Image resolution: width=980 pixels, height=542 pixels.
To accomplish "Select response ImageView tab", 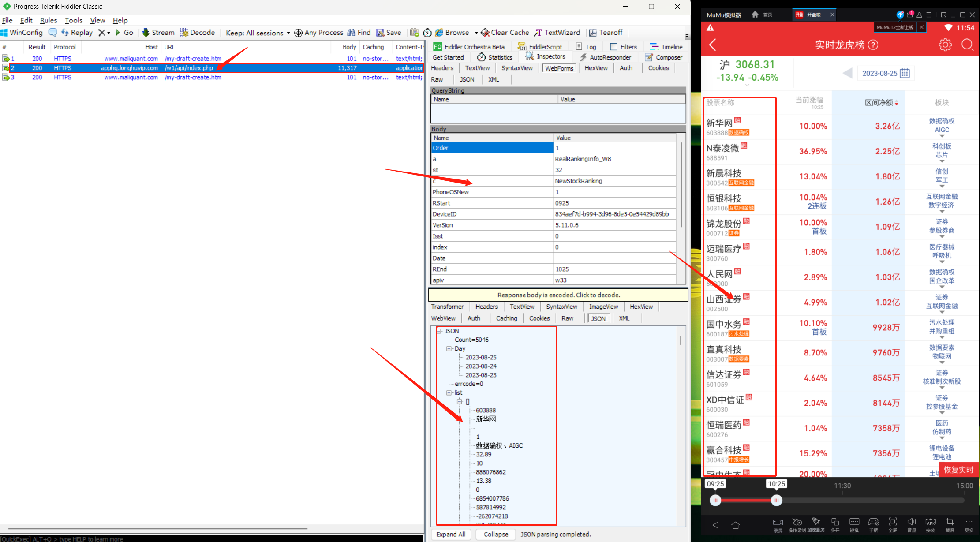I will click(x=603, y=307).
